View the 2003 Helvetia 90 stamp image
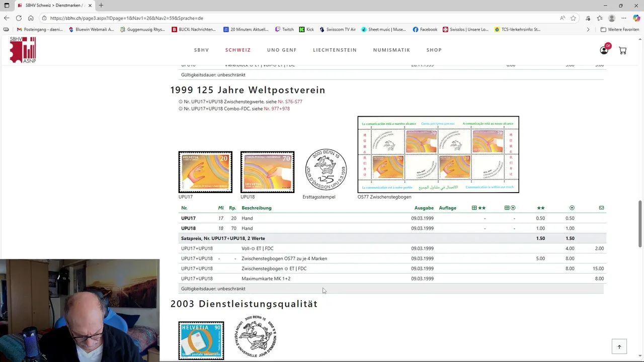 click(x=201, y=340)
